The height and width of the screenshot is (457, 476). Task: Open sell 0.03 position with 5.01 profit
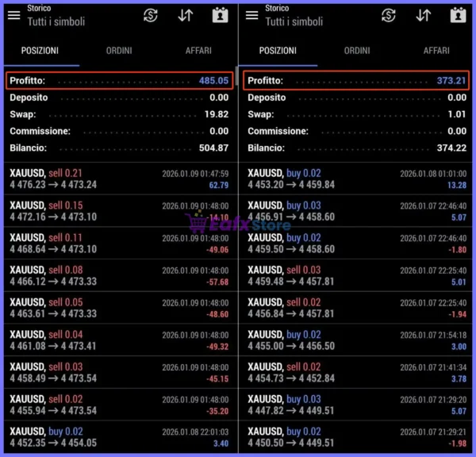coord(355,275)
